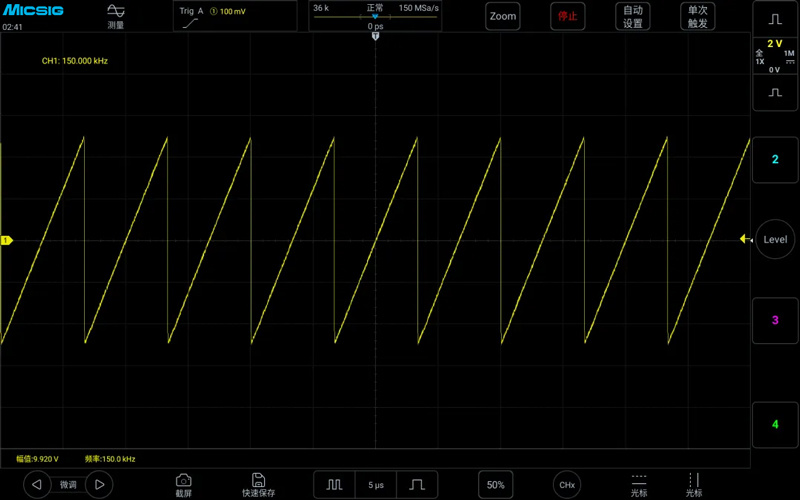The image size is (800, 500).
Task: Open the Zoom mode
Action: (503, 16)
